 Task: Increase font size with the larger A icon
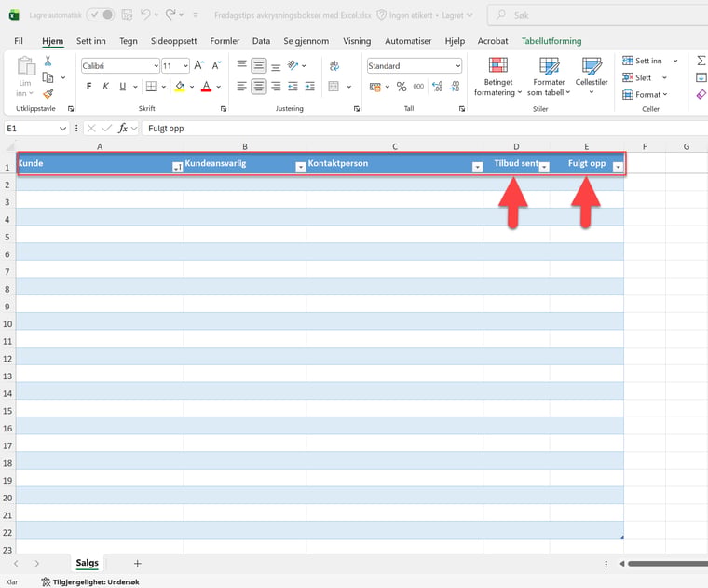[199, 65]
